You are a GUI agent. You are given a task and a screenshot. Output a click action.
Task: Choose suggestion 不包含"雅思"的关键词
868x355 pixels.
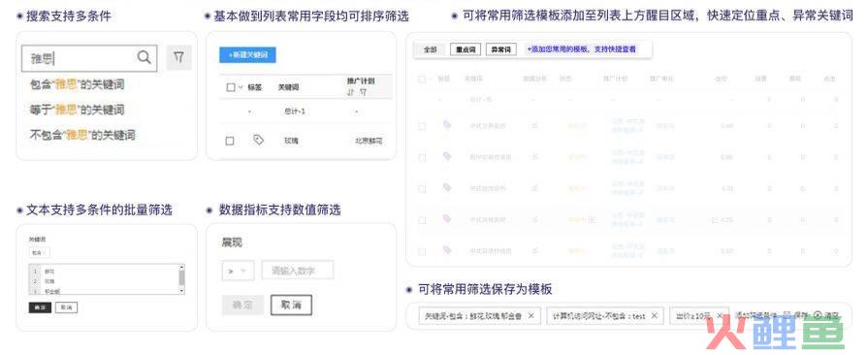pos(81,135)
